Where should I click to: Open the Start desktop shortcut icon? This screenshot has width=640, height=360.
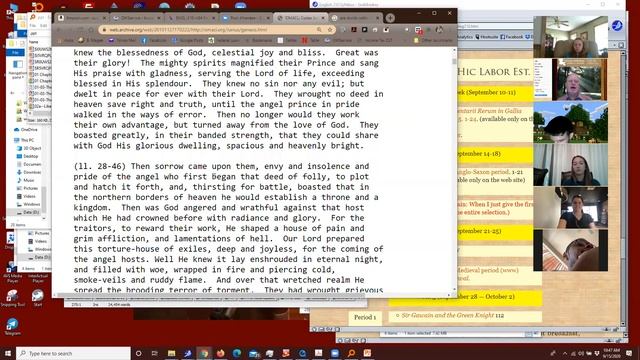38,298
